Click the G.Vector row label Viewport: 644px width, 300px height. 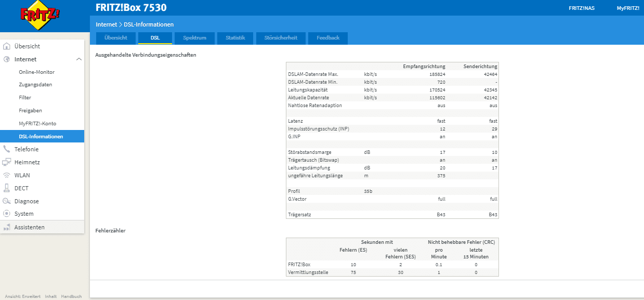(x=297, y=199)
